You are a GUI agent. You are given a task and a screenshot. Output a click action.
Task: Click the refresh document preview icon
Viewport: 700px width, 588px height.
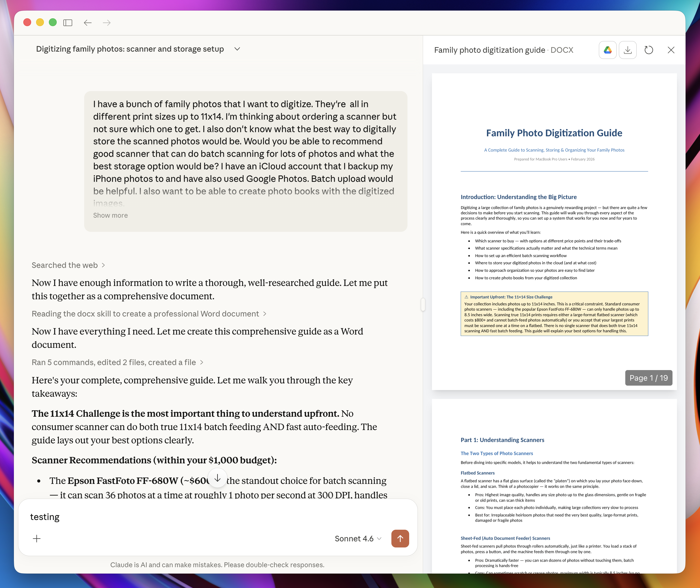click(x=648, y=50)
